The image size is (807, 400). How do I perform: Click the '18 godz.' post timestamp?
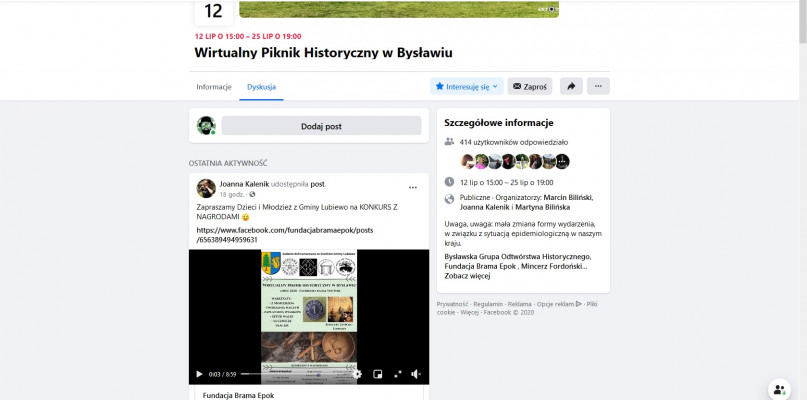[x=231, y=195]
